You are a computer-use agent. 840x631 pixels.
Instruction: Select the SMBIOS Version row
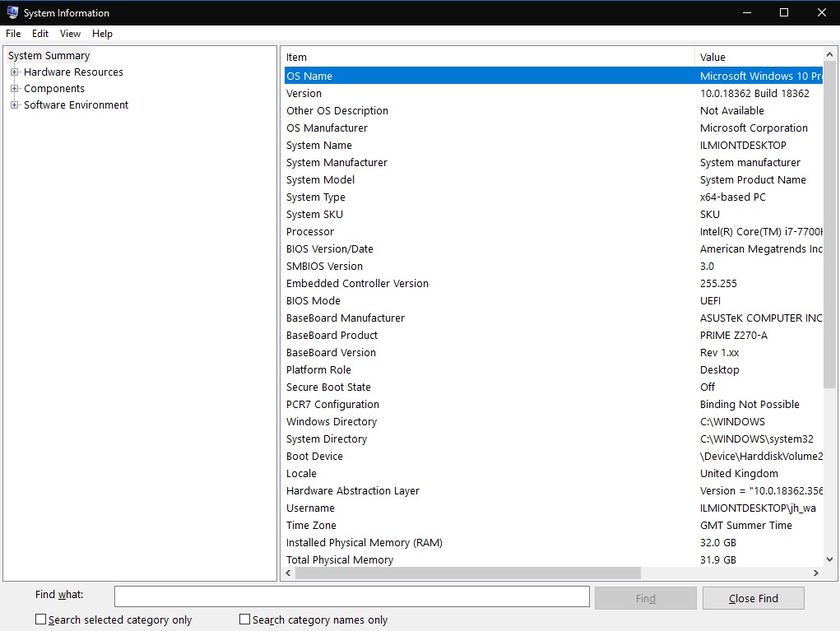(554, 267)
